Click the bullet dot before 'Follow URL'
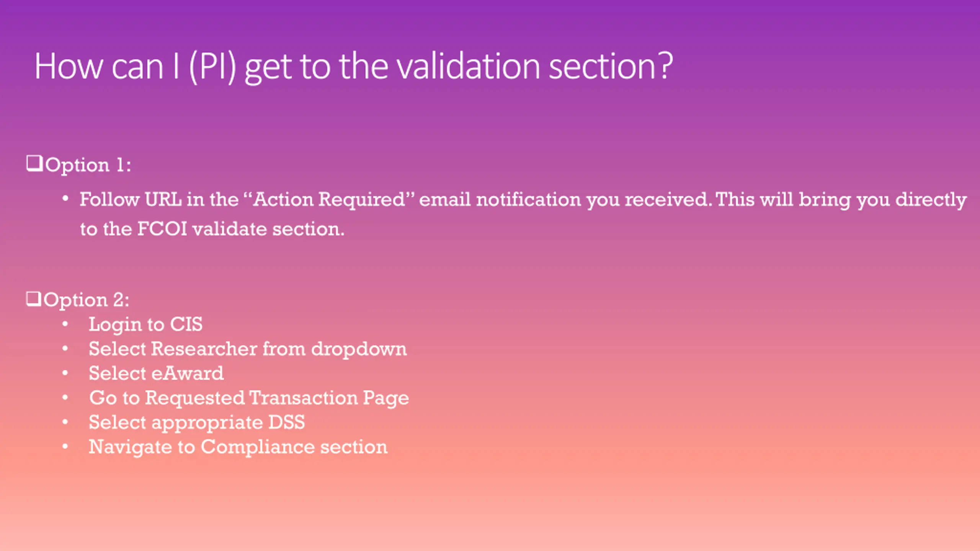Viewport: 980px width, 551px height. (x=65, y=199)
